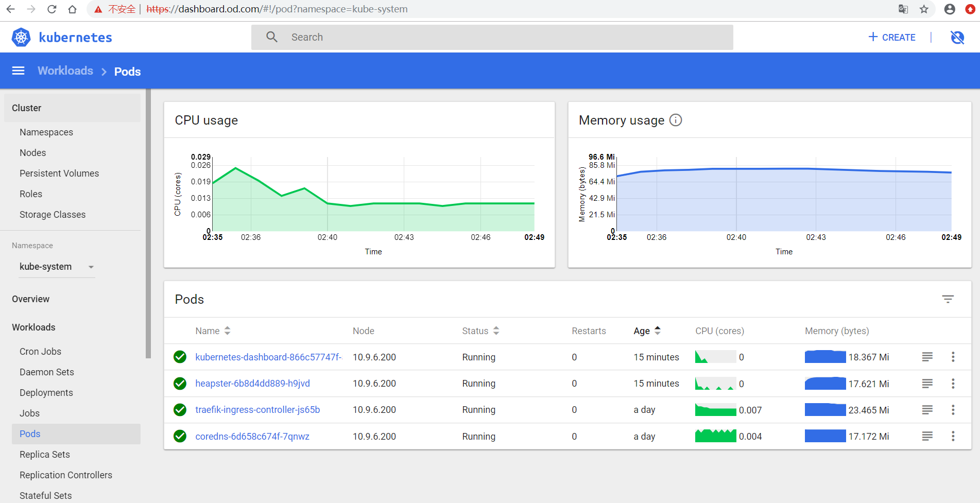View logs for traefik-ingress-controller pod
Screen dimensions: 980x503
click(x=927, y=410)
